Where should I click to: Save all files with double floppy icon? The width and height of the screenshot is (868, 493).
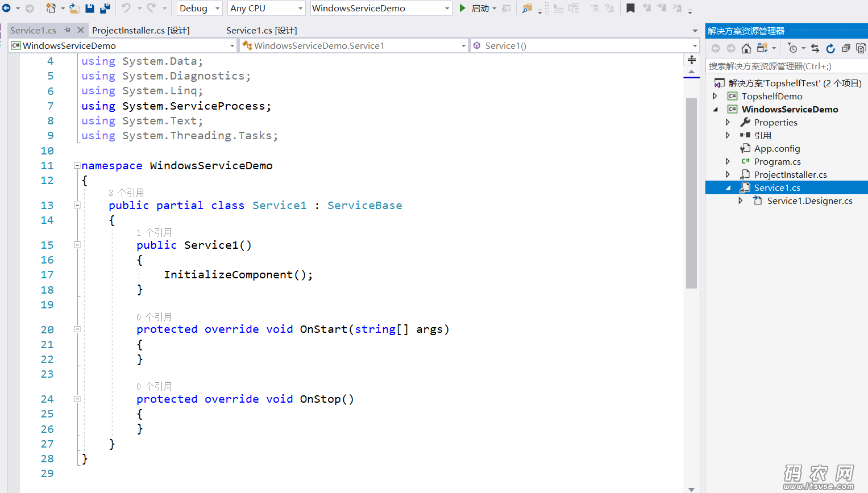click(105, 9)
